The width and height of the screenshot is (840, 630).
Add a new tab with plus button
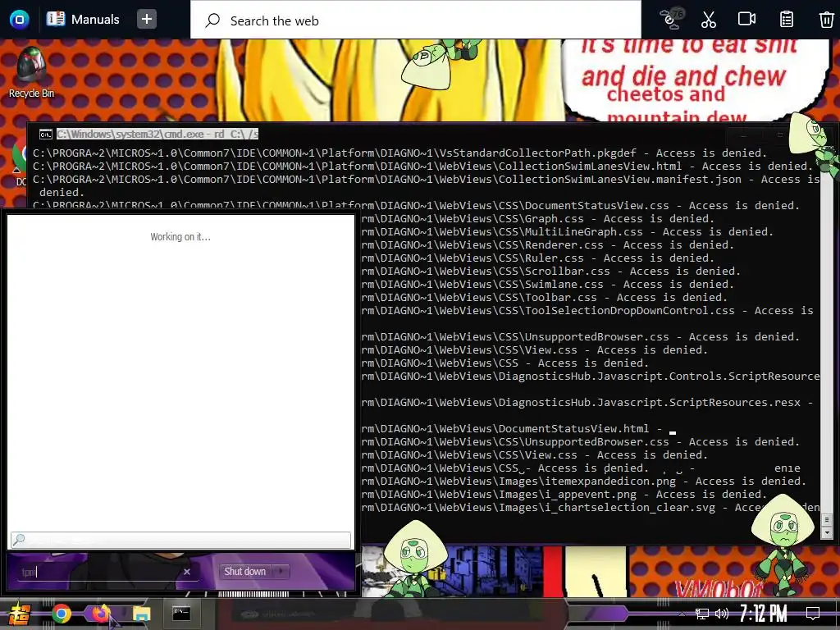[x=146, y=20]
